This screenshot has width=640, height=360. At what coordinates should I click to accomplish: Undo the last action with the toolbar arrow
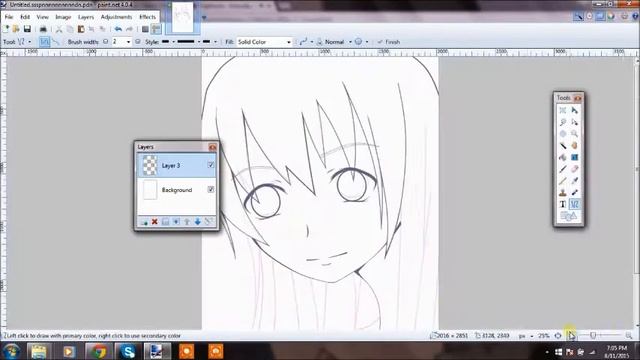tap(118, 29)
